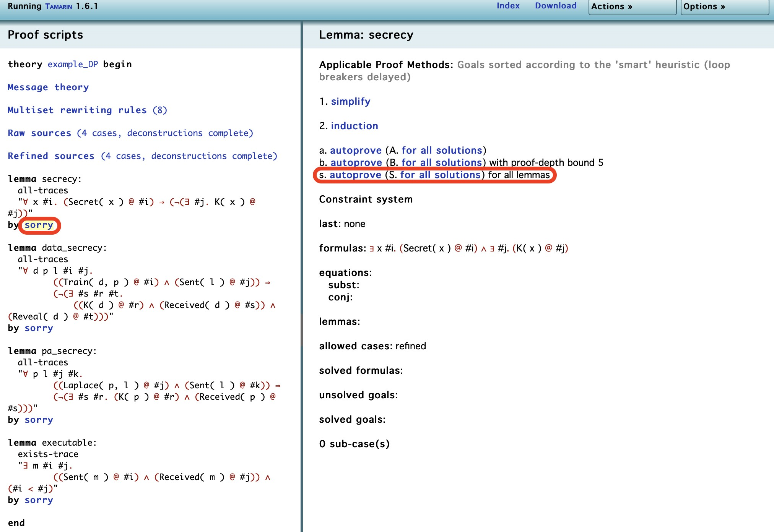Open Raw sources link
Viewport: 774px width, 532px height.
[x=130, y=133]
